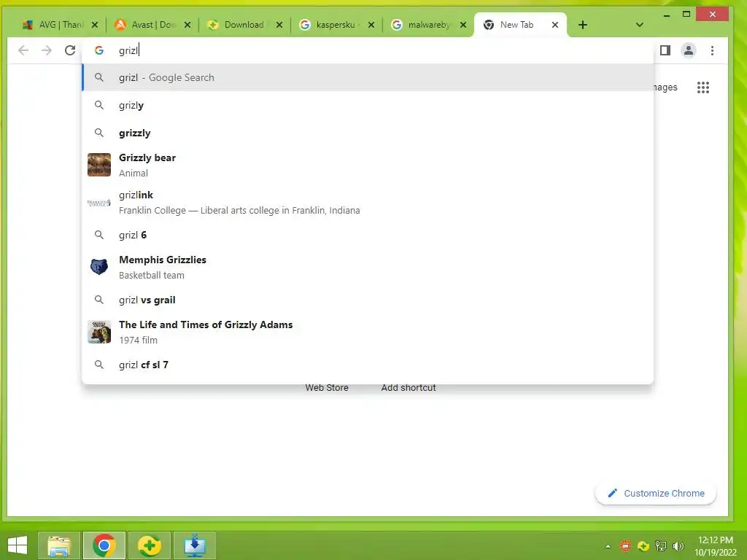The image size is (747, 560).
Task: Click the Customize Chrome button
Action: (656, 494)
